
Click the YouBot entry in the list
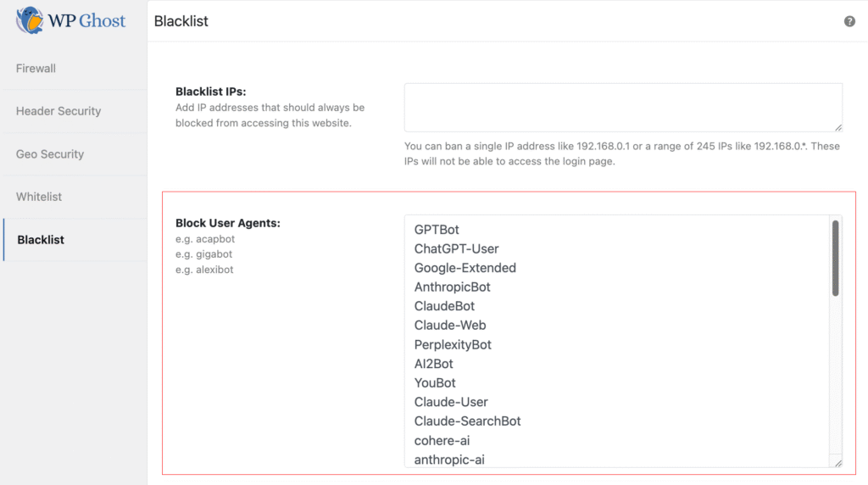(435, 383)
